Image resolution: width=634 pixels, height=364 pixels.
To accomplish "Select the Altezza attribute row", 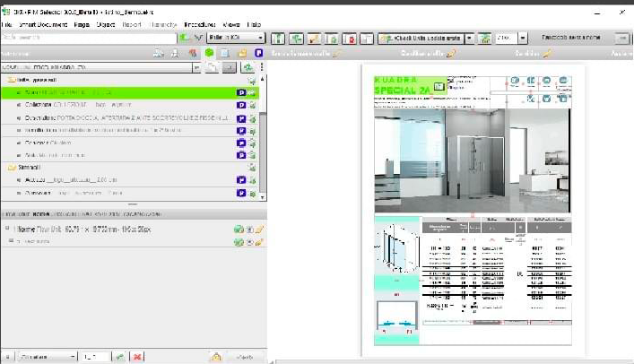I will click(x=130, y=180).
